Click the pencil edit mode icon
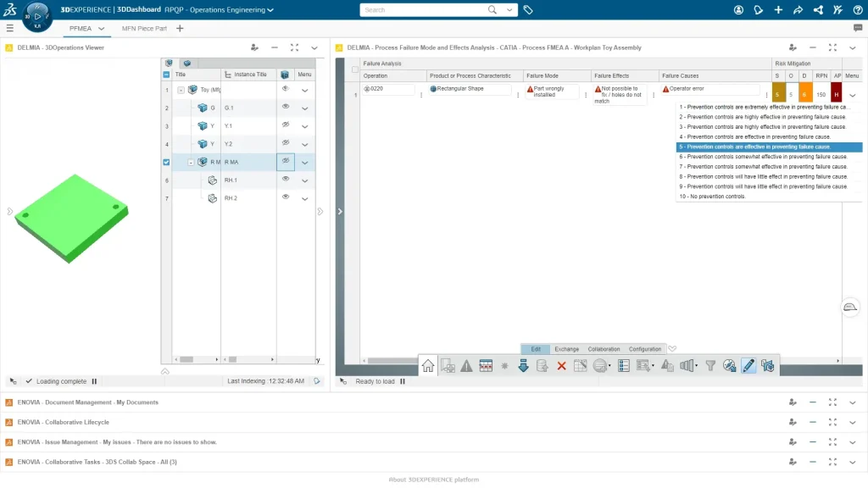 click(748, 366)
